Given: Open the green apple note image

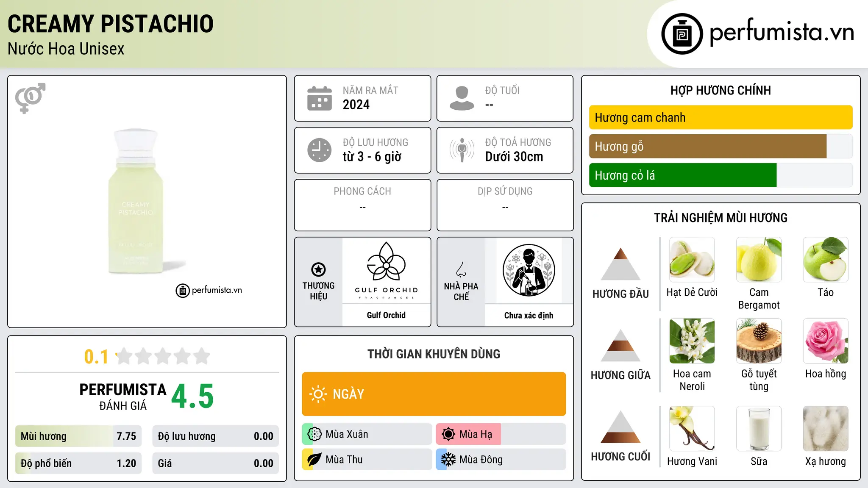Looking at the screenshot, I should [826, 260].
